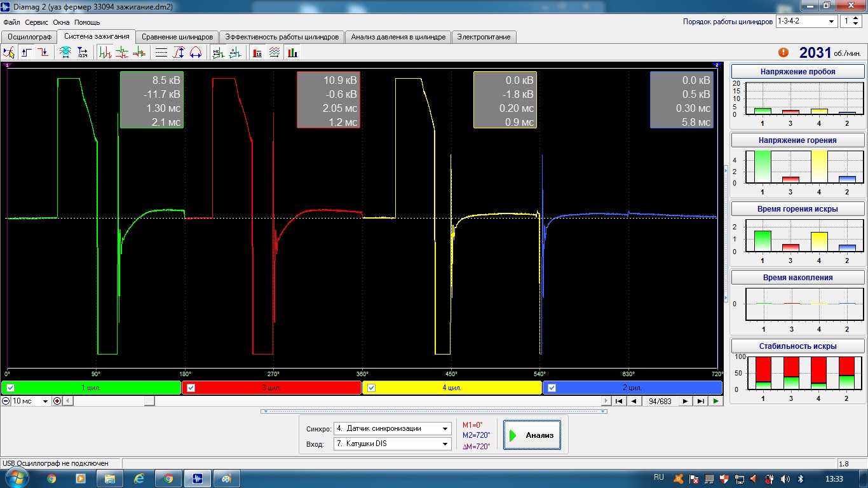Open the Окна menu
This screenshot has width=868, height=488.
62,22
